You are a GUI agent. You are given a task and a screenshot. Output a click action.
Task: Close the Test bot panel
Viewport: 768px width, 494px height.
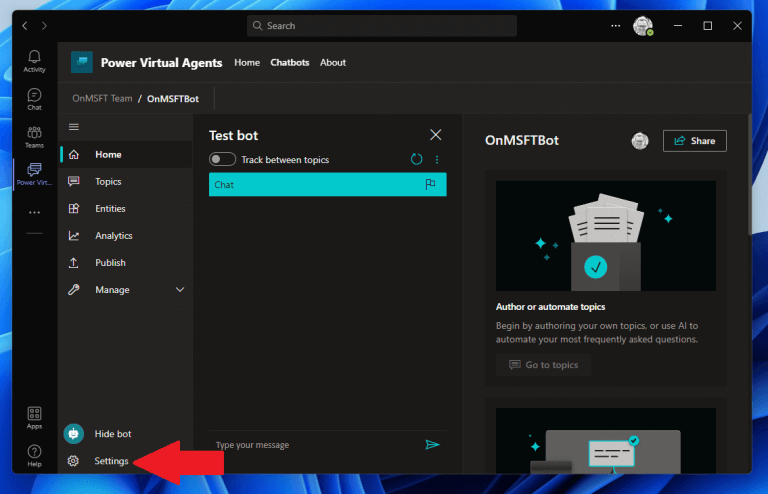point(435,135)
